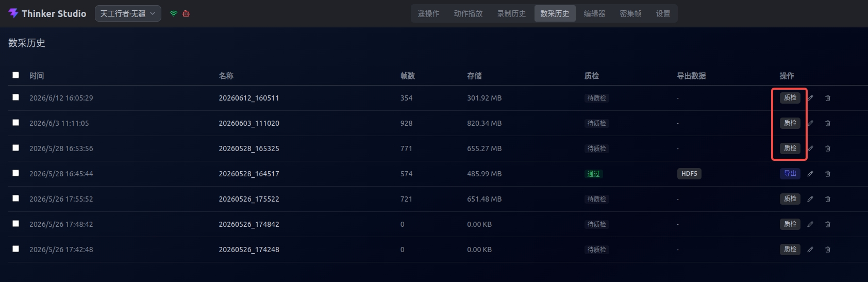This screenshot has width=868, height=282.
Task: Delete record 20260526_175522 with trash icon
Action: click(x=828, y=199)
